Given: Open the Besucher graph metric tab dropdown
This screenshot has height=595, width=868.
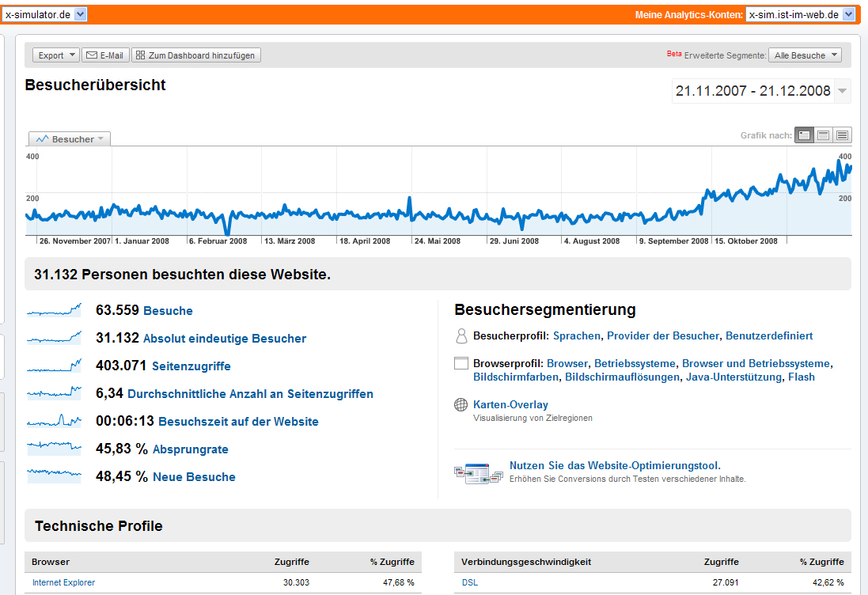Looking at the screenshot, I should tap(70, 139).
